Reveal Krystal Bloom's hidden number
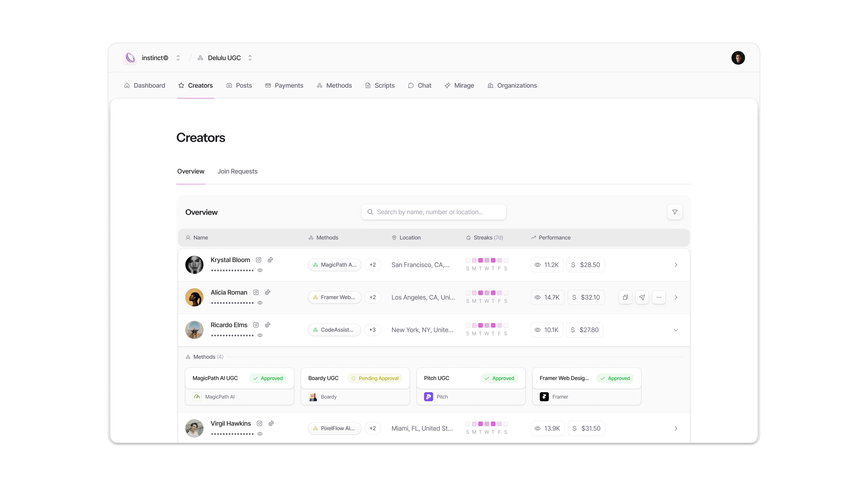The image size is (868, 488). click(x=260, y=270)
